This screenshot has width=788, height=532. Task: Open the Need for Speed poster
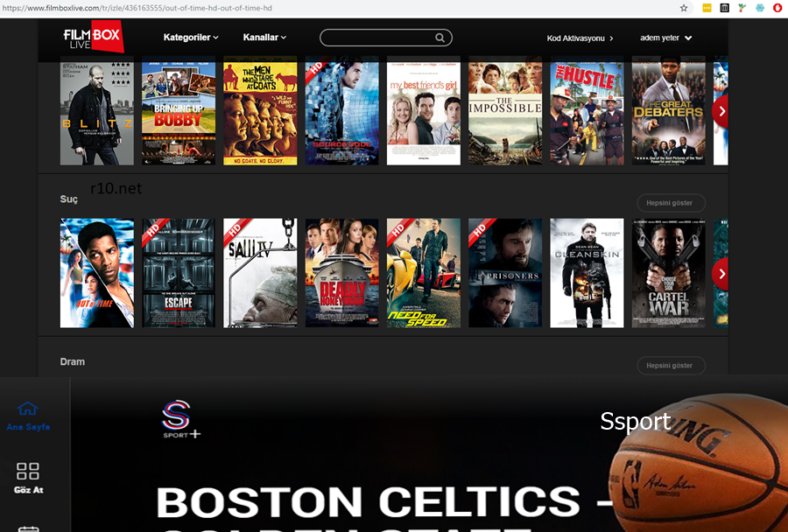pos(424,273)
